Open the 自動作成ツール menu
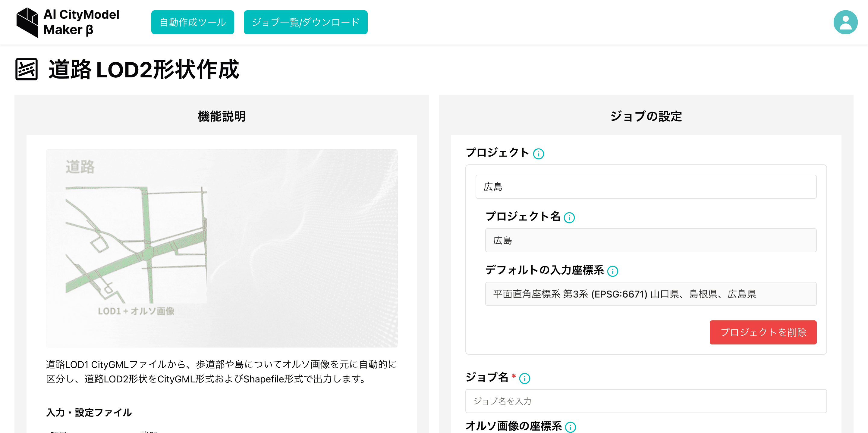Screen dimensions: 868x433 pyautogui.click(x=192, y=22)
